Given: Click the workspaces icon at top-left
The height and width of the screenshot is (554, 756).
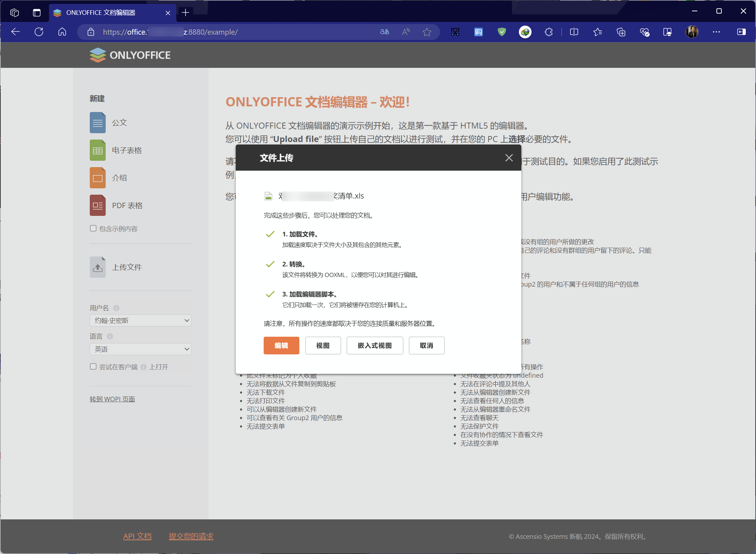Looking at the screenshot, I should 14,13.
